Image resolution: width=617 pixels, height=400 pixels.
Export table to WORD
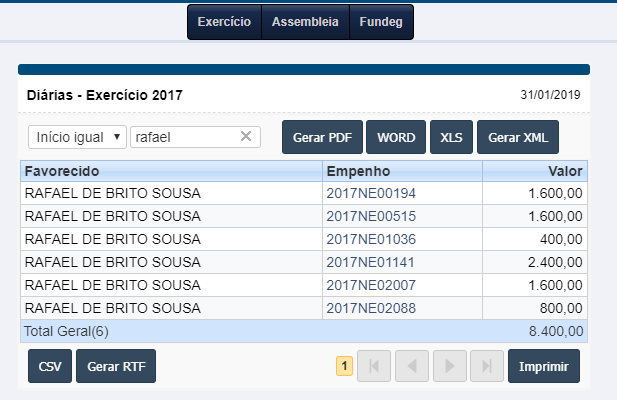pos(396,137)
